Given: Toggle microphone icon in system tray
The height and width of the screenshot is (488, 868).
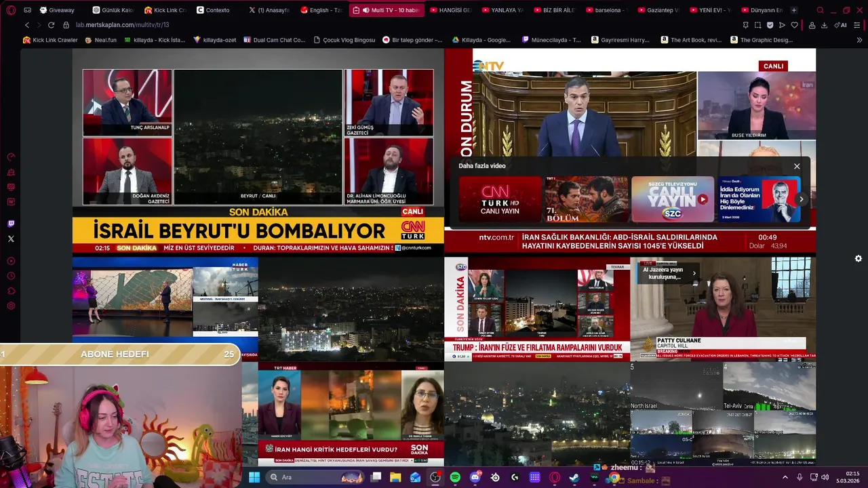Looking at the screenshot, I should [x=800, y=477].
